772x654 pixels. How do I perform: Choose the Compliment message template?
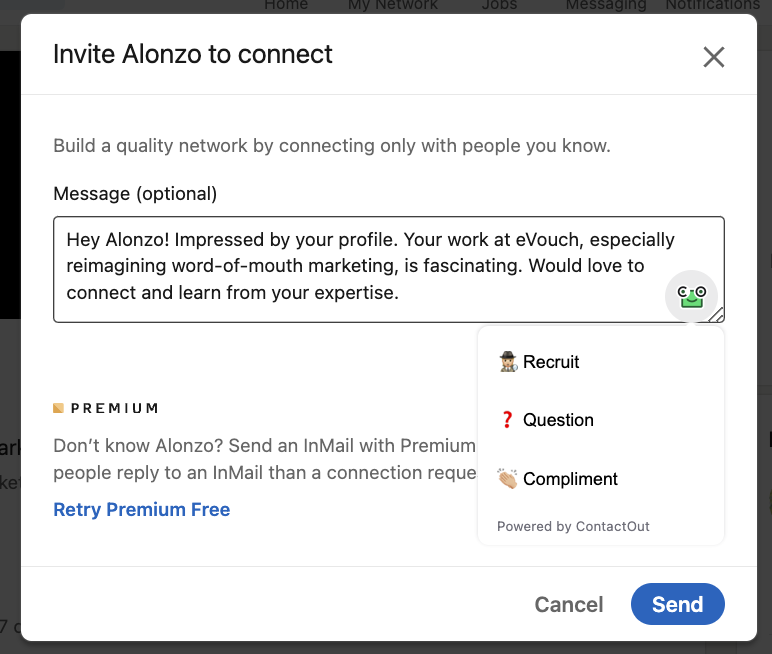[570, 479]
